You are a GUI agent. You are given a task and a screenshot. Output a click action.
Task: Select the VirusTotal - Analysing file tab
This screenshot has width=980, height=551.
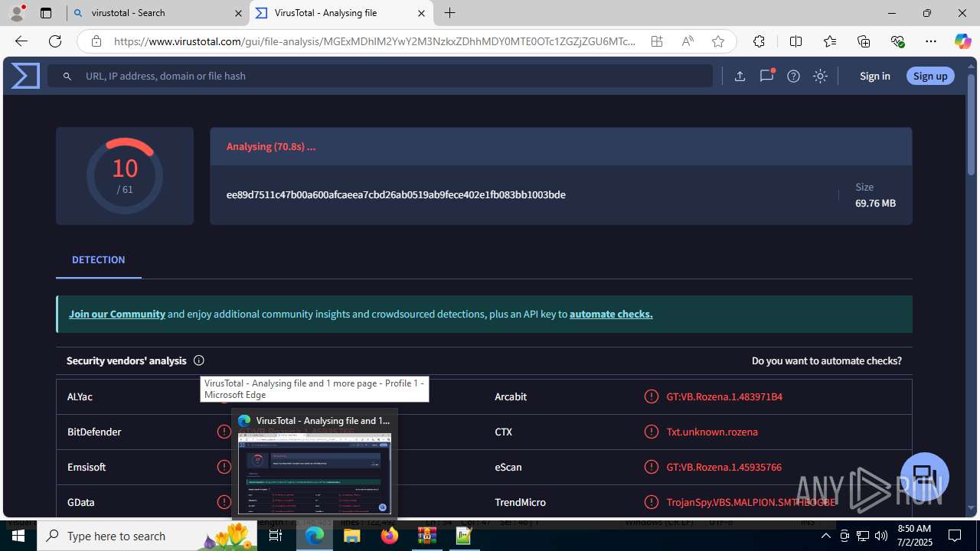[341, 13]
